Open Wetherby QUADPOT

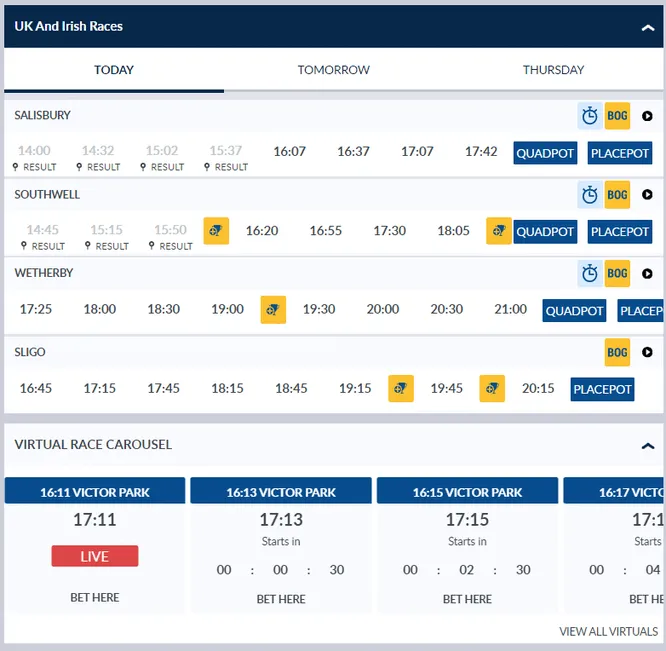point(574,310)
